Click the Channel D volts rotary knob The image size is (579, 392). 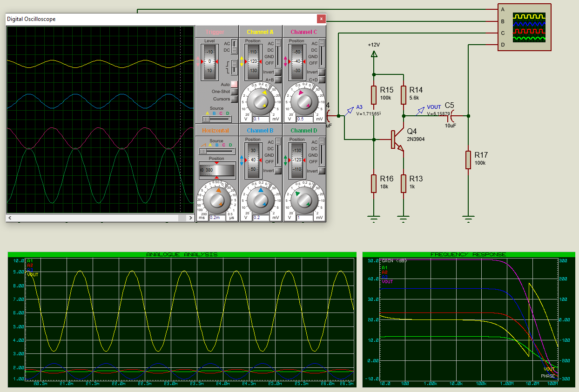coord(304,200)
